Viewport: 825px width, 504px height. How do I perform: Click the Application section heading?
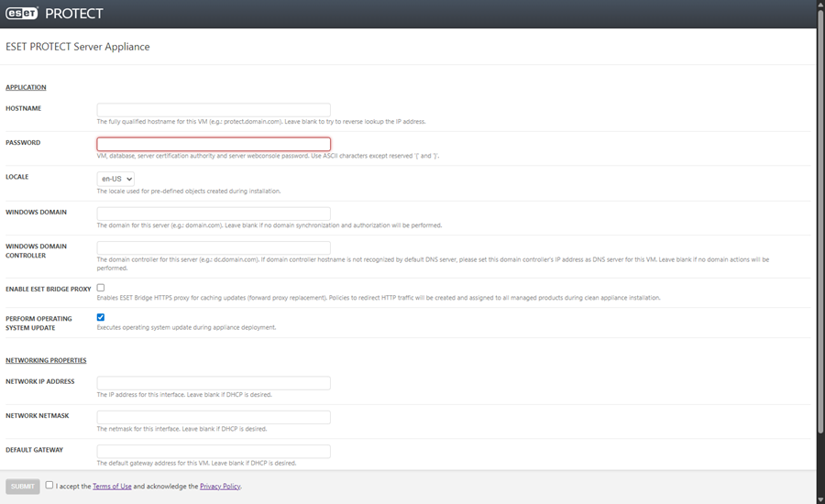point(26,87)
